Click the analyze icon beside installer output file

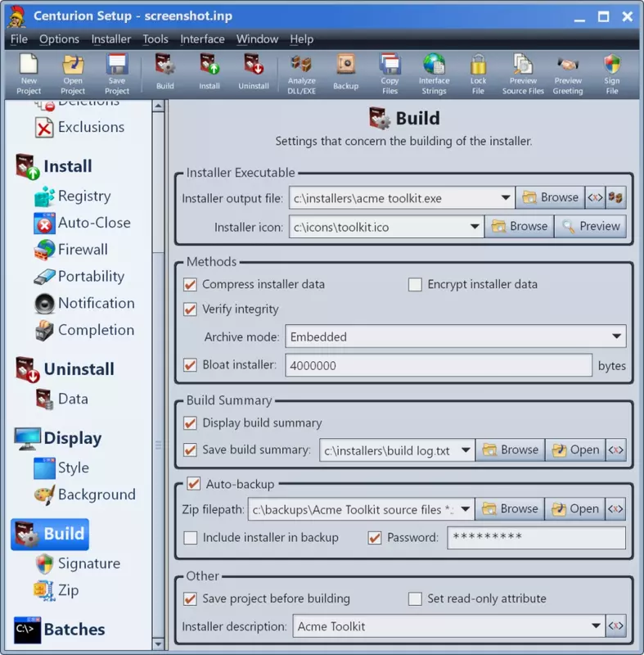[615, 197]
